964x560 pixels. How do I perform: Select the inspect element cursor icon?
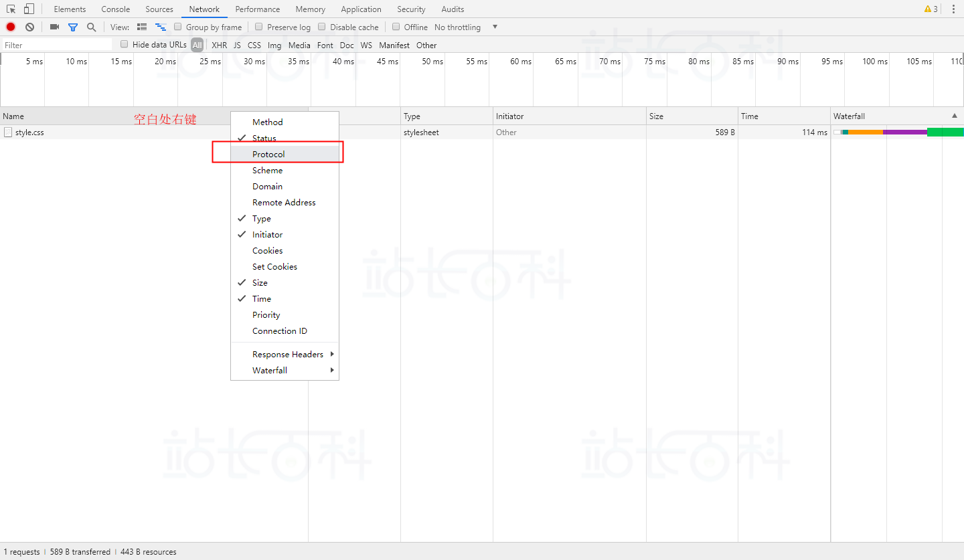[x=11, y=9]
